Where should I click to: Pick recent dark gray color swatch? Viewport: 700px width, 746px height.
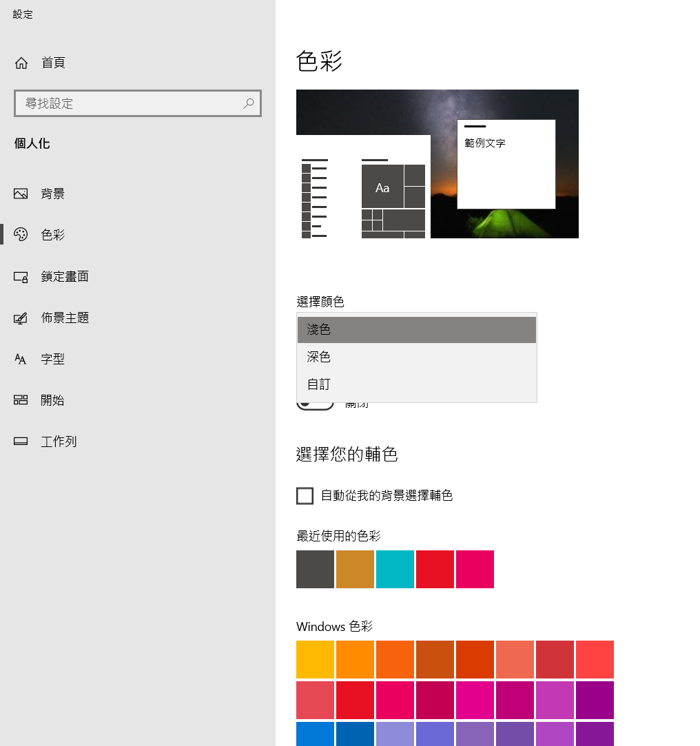pos(315,570)
